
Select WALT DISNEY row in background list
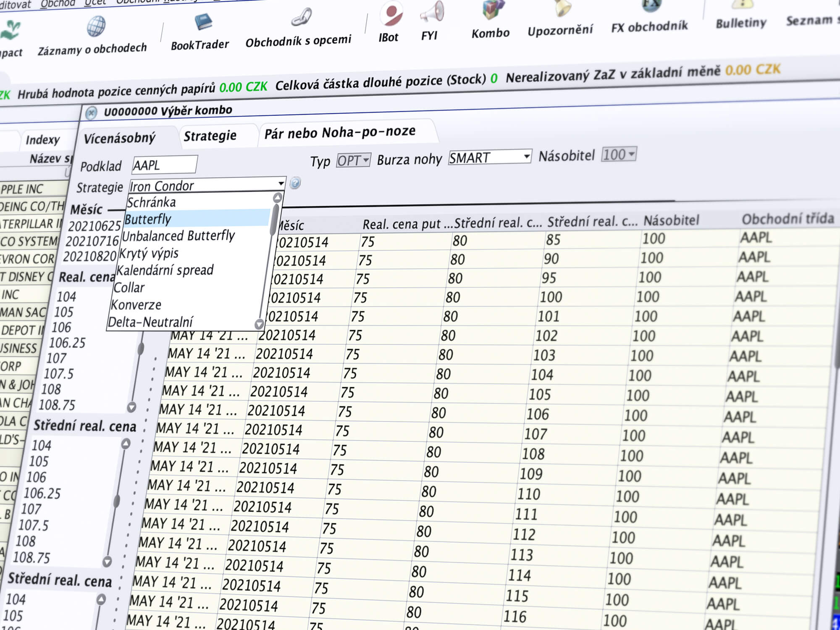pos(26,277)
